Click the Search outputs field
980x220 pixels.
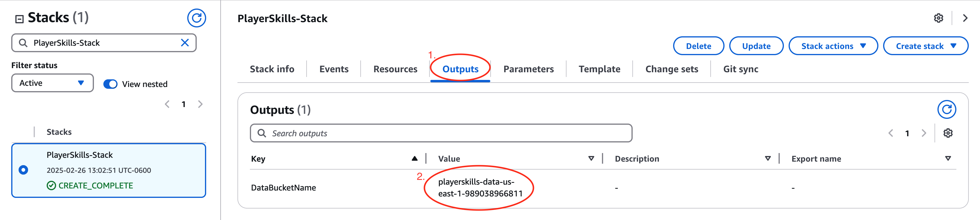point(441,133)
